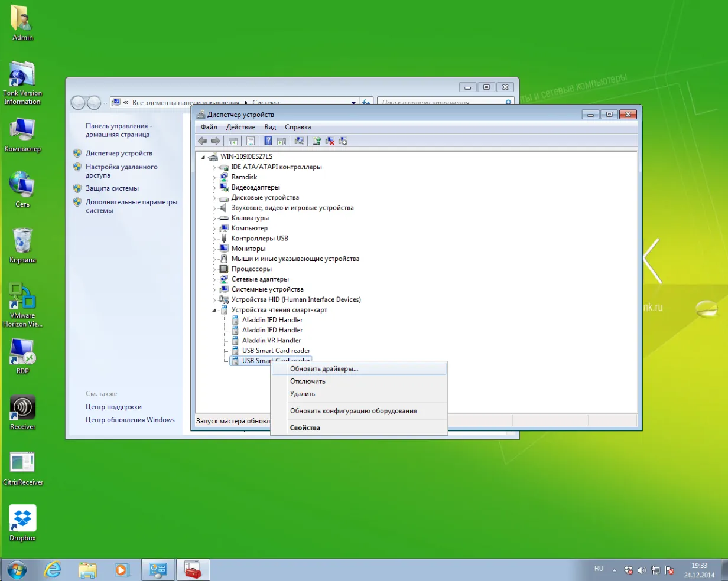Select the Aladdin VR Handler device
The height and width of the screenshot is (581, 728).
(271, 341)
